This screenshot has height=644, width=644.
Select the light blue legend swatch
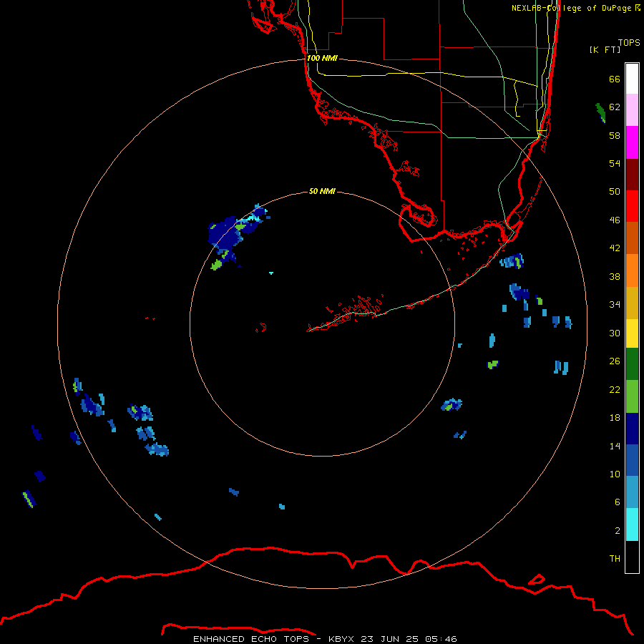[632, 492]
